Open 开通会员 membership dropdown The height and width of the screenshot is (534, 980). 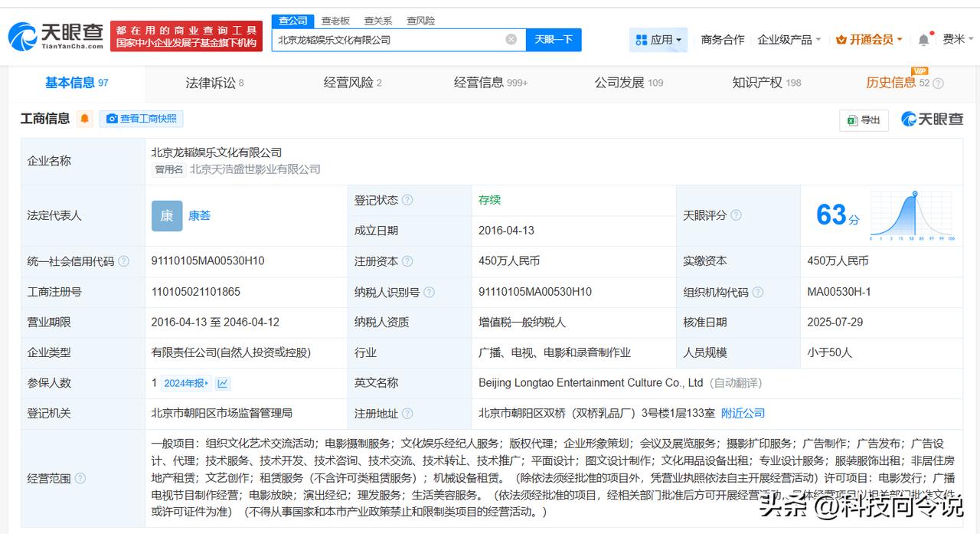pyautogui.click(x=869, y=40)
